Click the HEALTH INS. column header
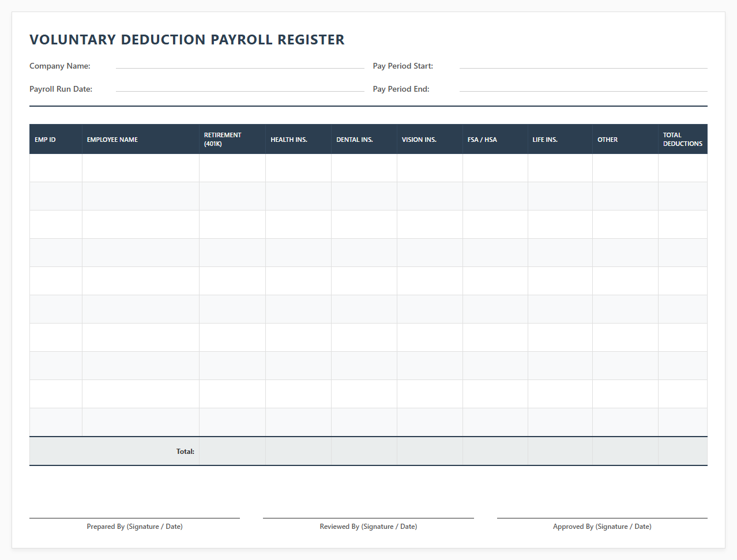The width and height of the screenshot is (737, 560). point(299,139)
